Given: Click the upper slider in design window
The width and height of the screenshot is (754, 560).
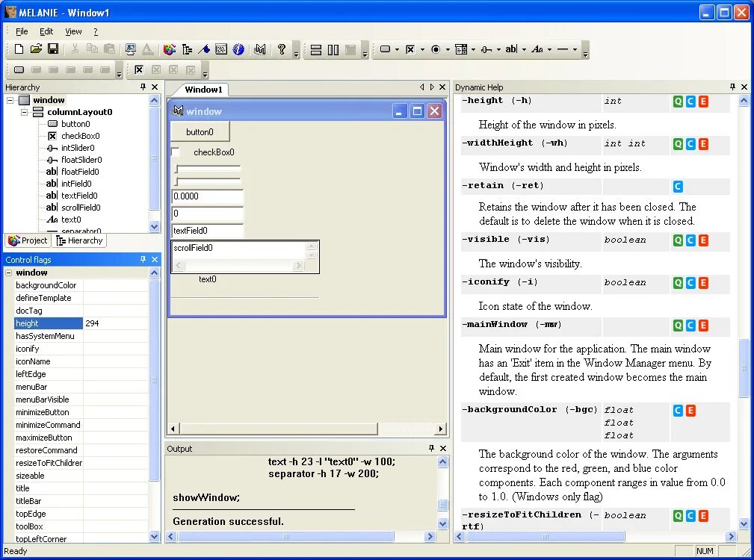Looking at the screenshot, I should pos(207,169).
